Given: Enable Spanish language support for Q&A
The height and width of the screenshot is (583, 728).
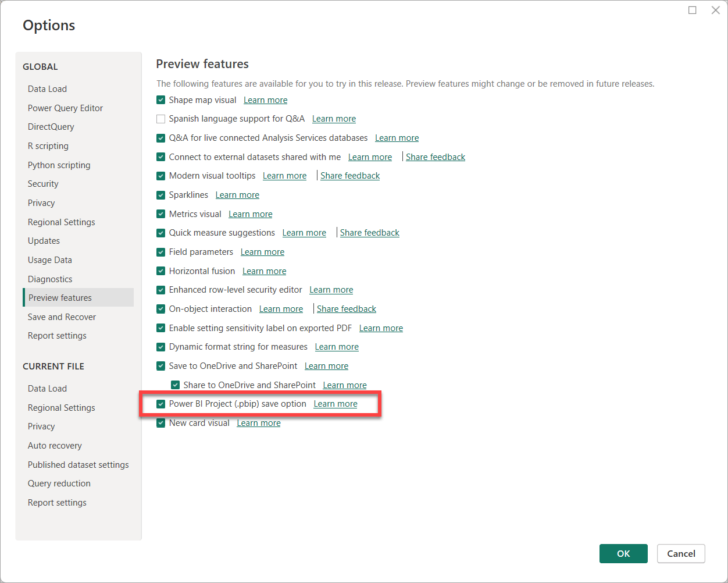Looking at the screenshot, I should (161, 119).
